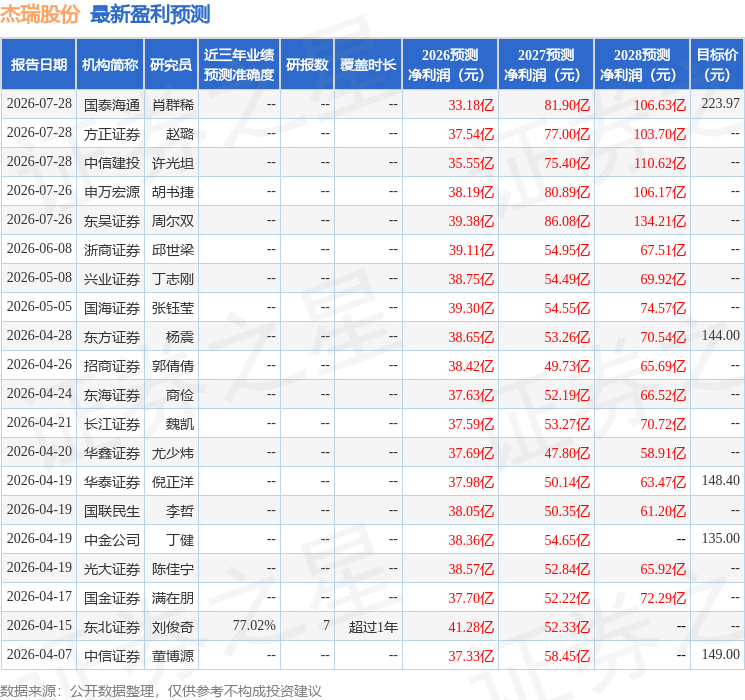This screenshot has width=745, height=700.
Task: Select the 国联民生 institution cell
Action: coord(112,511)
